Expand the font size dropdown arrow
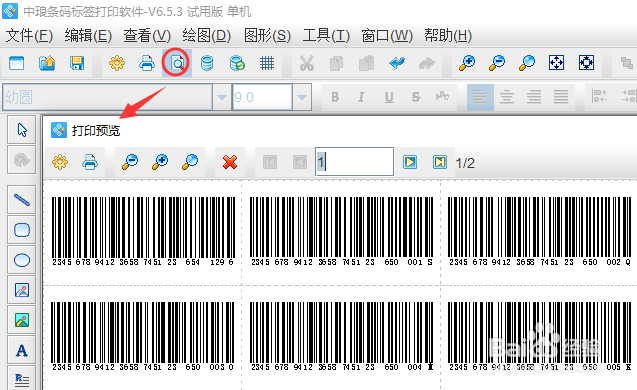Image resolution: width=637 pixels, height=390 pixels. click(302, 97)
